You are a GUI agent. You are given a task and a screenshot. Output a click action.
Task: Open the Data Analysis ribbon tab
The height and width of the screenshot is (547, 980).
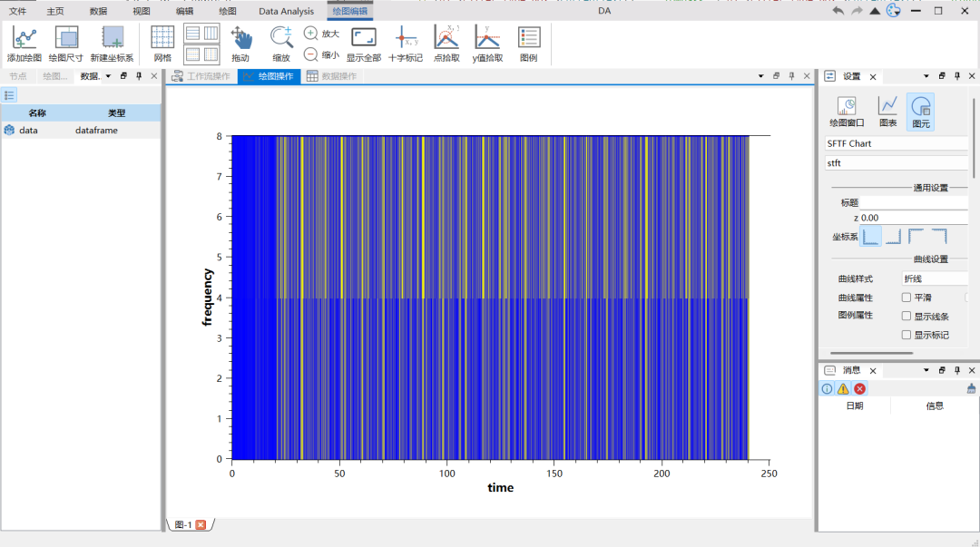[x=286, y=11]
